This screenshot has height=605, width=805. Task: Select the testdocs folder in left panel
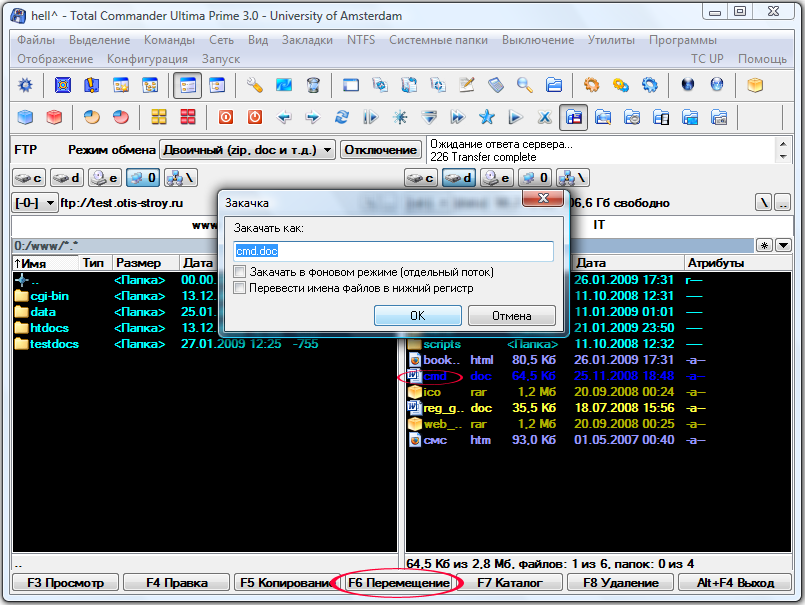tap(47, 344)
